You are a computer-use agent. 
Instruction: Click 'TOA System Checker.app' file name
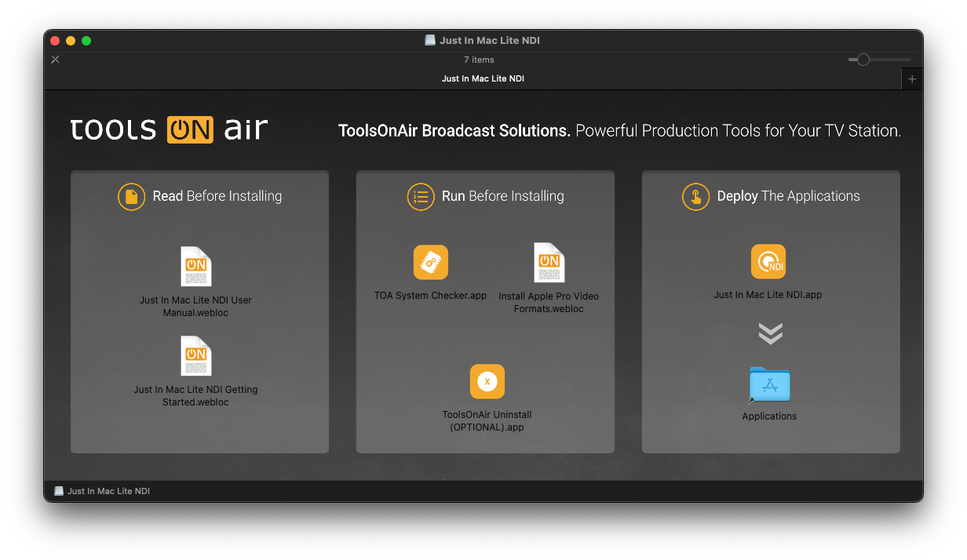(431, 296)
